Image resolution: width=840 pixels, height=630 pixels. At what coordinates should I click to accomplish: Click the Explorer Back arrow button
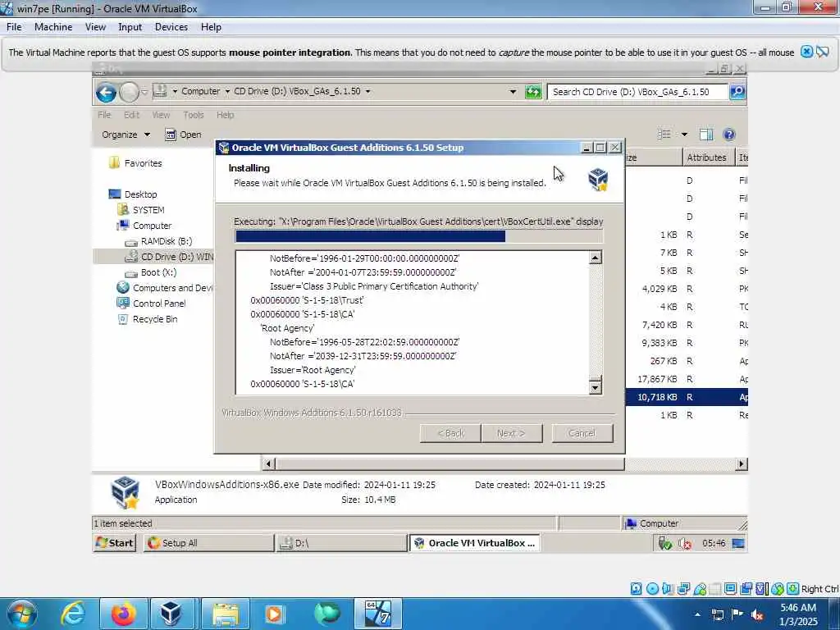coord(106,92)
